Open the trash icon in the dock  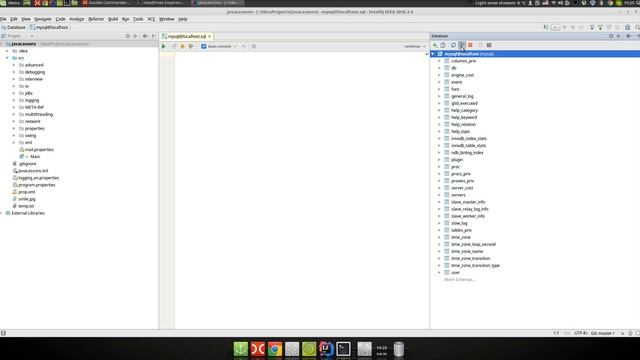399,349
